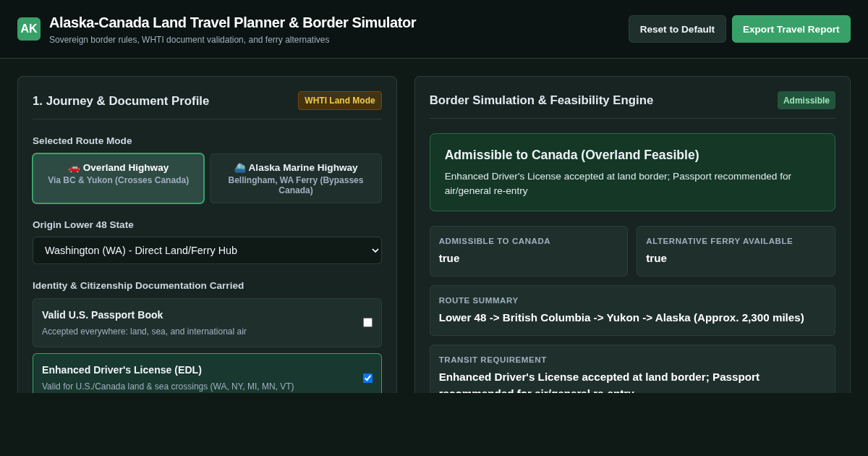Select the Alaska Marine Highway route mode
This screenshot has height=456, width=868.
coord(296,178)
